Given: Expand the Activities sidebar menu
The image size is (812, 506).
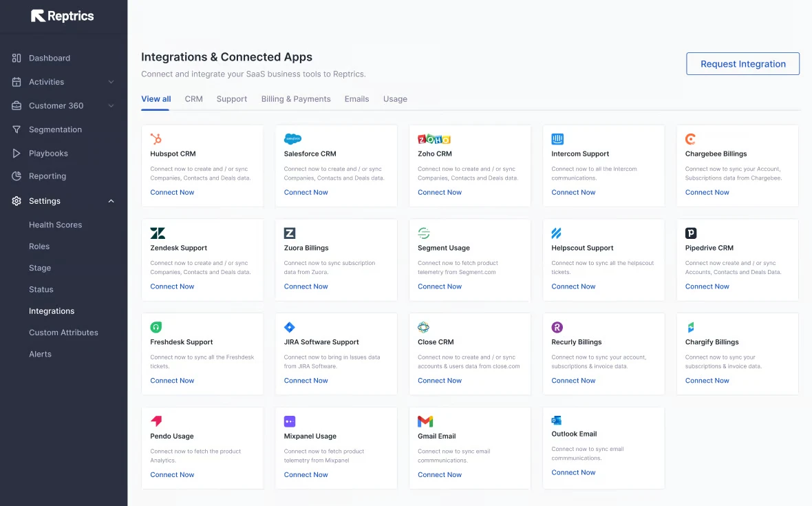Looking at the screenshot, I should (111, 82).
